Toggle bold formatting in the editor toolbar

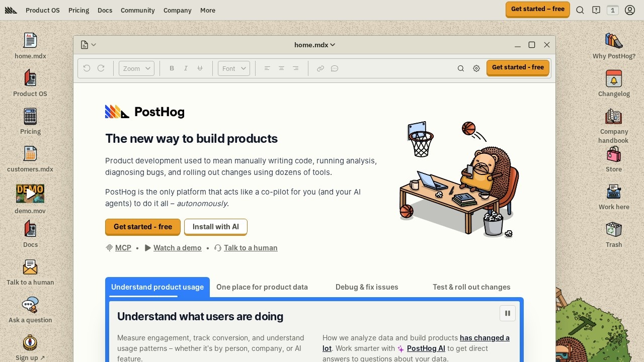[172, 68]
